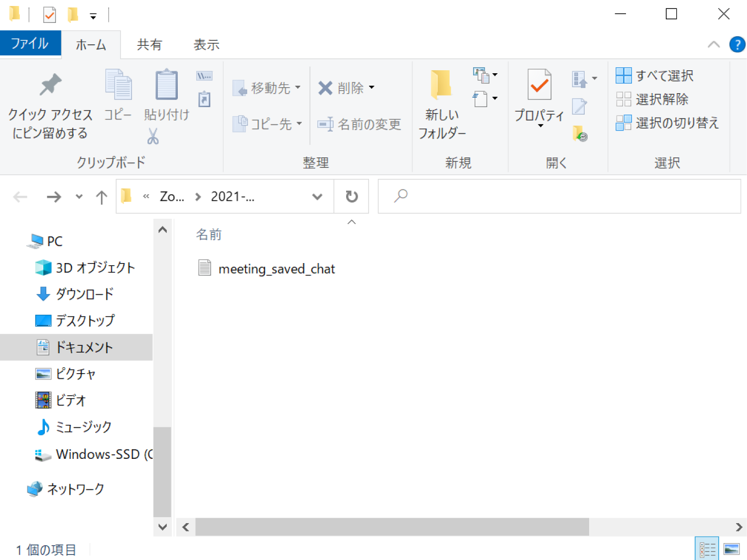Switch to the Home (ホーム) tab
This screenshot has width=747, height=560.
(91, 45)
